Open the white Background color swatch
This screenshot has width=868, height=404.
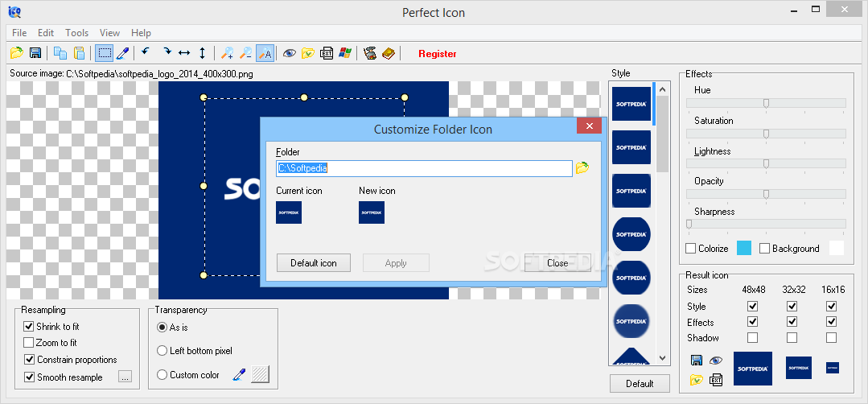(837, 249)
